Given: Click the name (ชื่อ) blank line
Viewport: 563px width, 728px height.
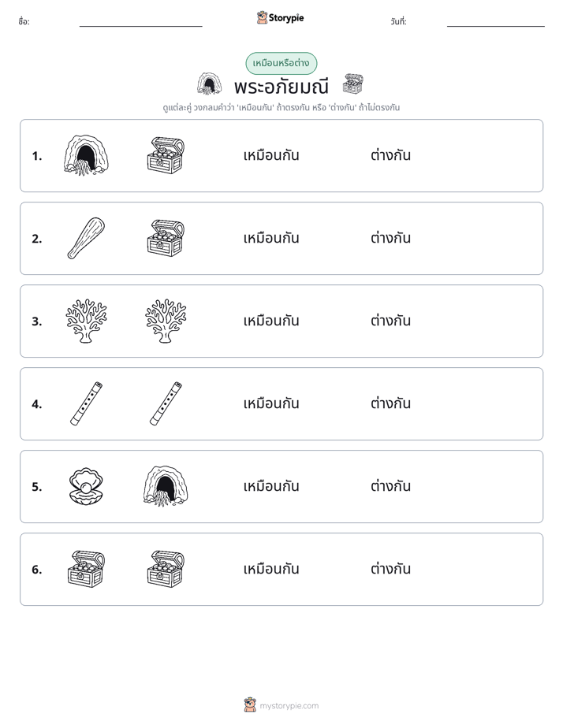Looking at the screenshot, I should click(140, 22).
